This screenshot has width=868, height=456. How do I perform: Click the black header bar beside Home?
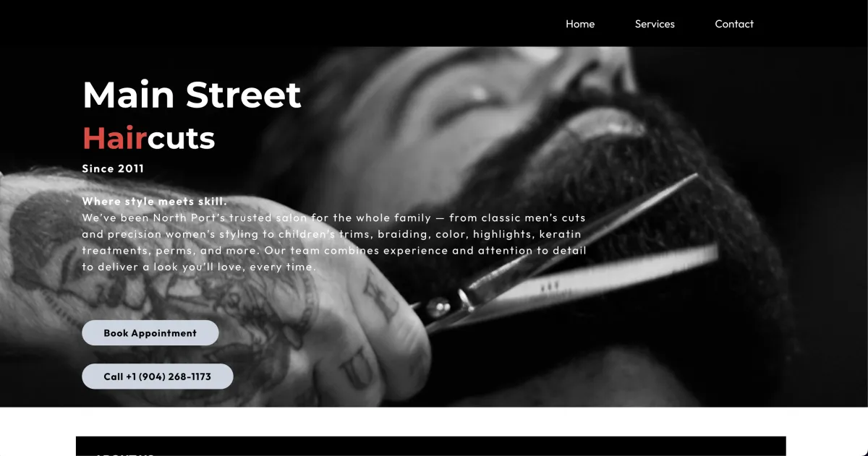pos(289,24)
